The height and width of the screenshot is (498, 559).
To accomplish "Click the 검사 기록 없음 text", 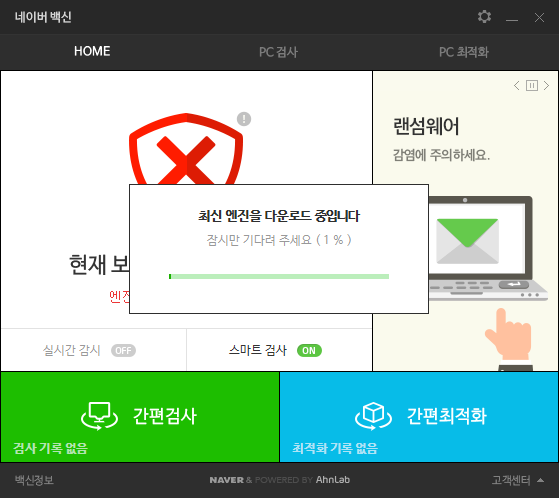I will (x=50, y=448).
